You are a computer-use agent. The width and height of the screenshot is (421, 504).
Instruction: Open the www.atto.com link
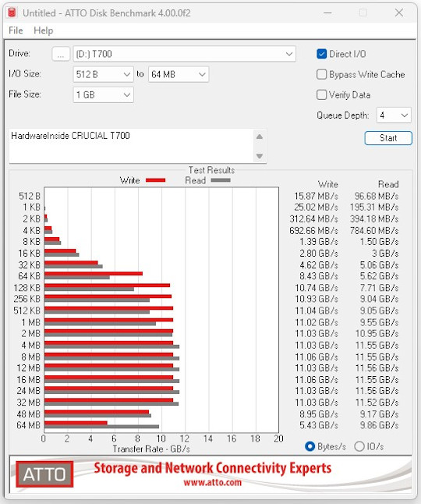point(212,482)
